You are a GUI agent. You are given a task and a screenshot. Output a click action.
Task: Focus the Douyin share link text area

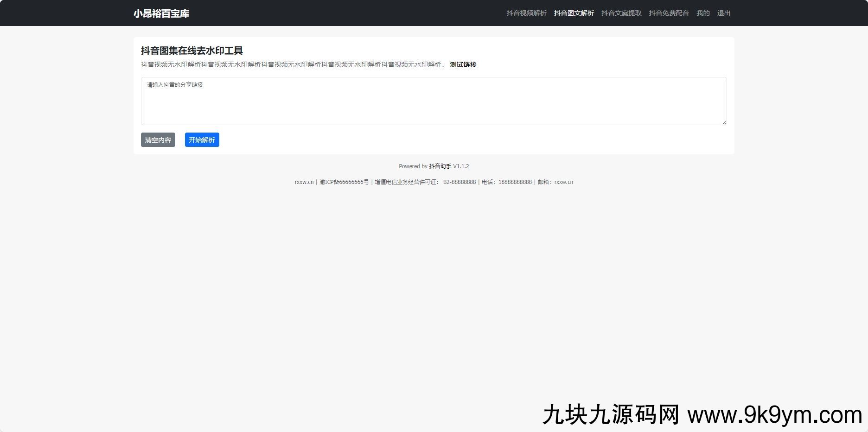[x=434, y=101]
